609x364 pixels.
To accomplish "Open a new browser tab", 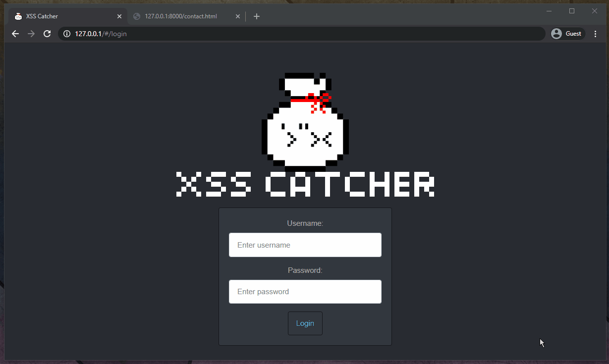I will pos(256,16).
